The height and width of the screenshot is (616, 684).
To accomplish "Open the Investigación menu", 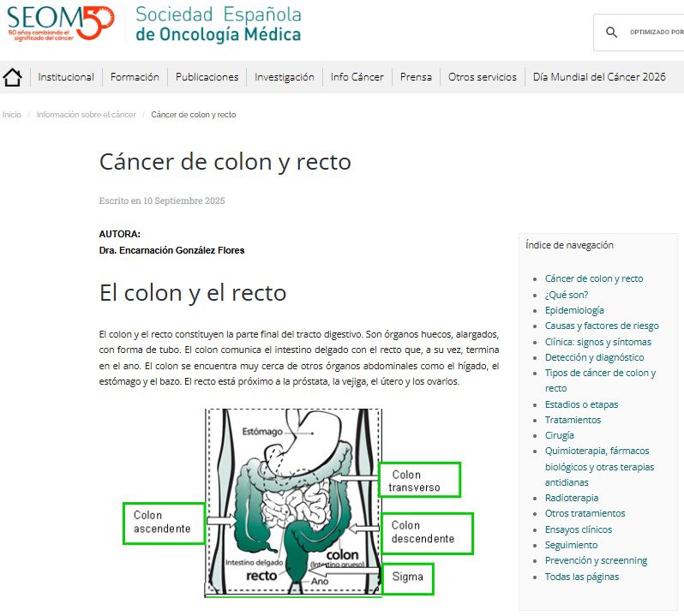I will [285, 77].
